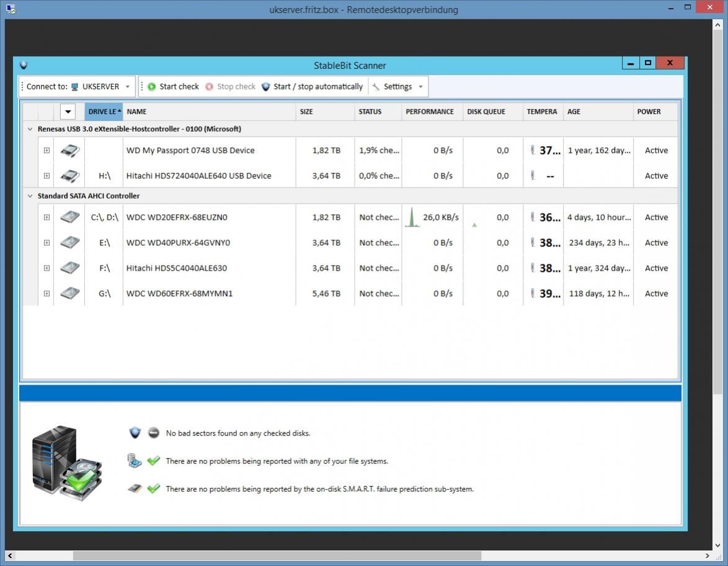Click the Hitachi HDS5C4040ALE630 drive icon
Viewport: 728px width, 566px height.
(69, 268)
